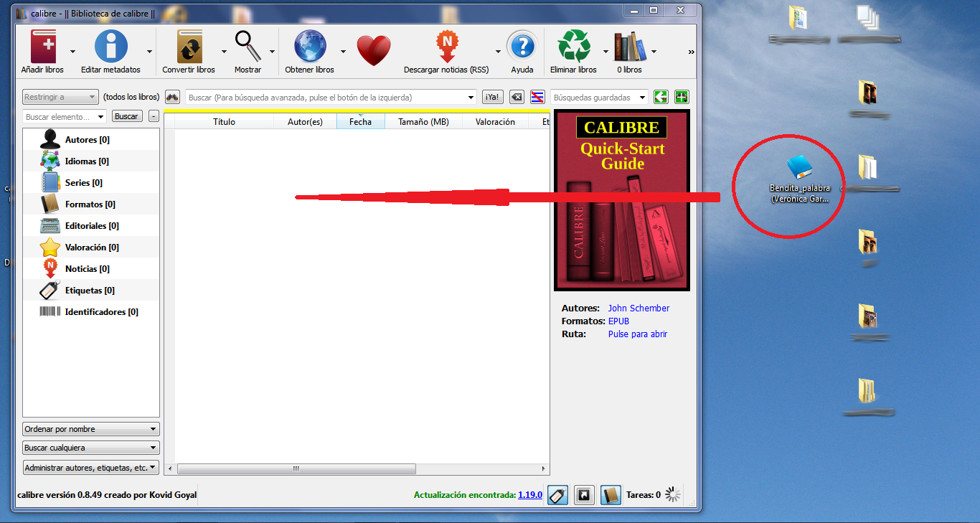Open the Ayuda help icon
Screen dimensions: 980x523
pyautogui.click(x=522, y=48)
